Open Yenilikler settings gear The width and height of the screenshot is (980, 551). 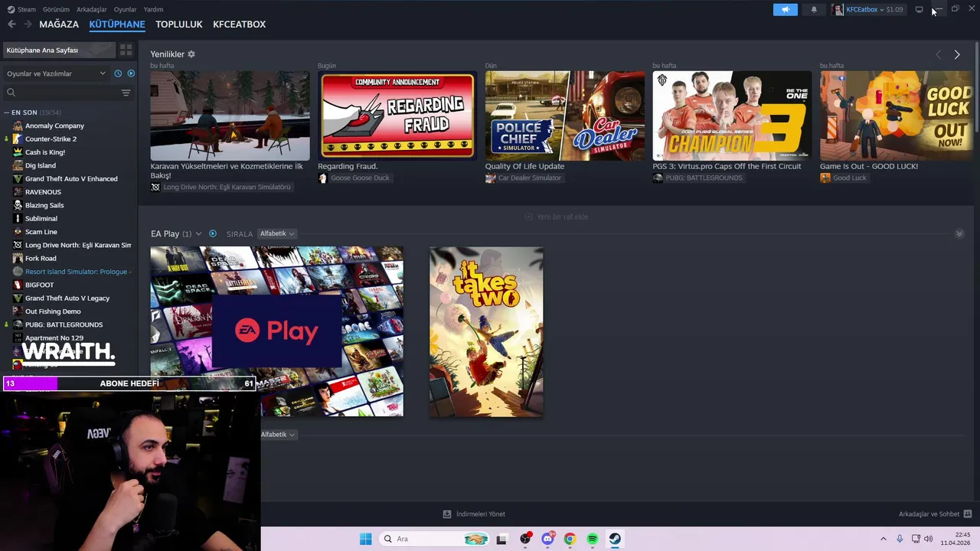coord(191,54)
